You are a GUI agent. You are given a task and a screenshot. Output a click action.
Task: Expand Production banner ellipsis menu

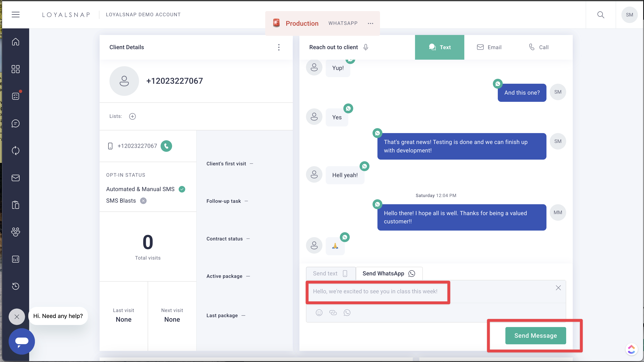click(x=370, y=23)
